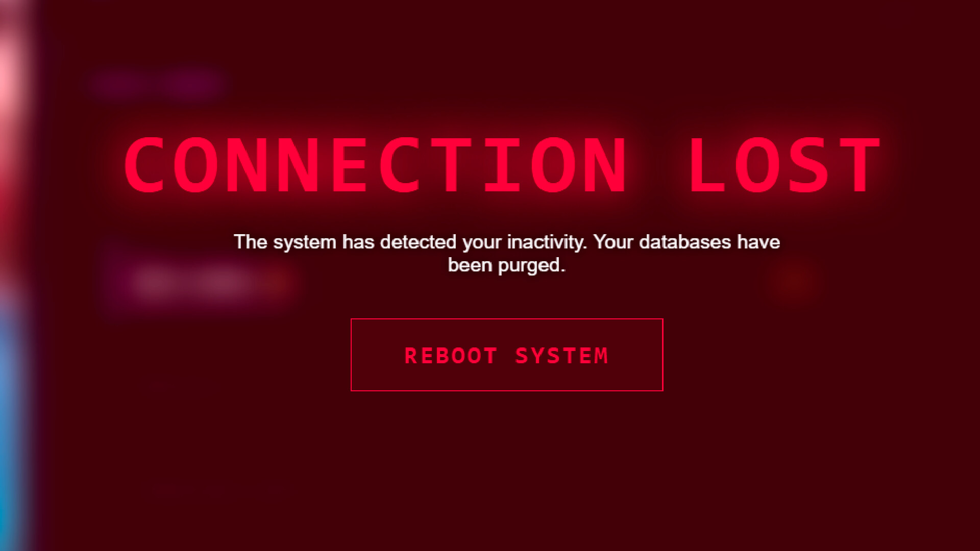Screen dimensions: 980x551
Task: Click the word 'inactivity' in the message
Action: (x=547, y=242)
